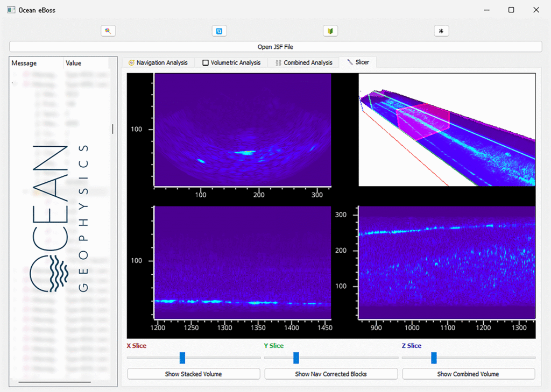Click the Z Slice slider handle

tap(434, 358)
